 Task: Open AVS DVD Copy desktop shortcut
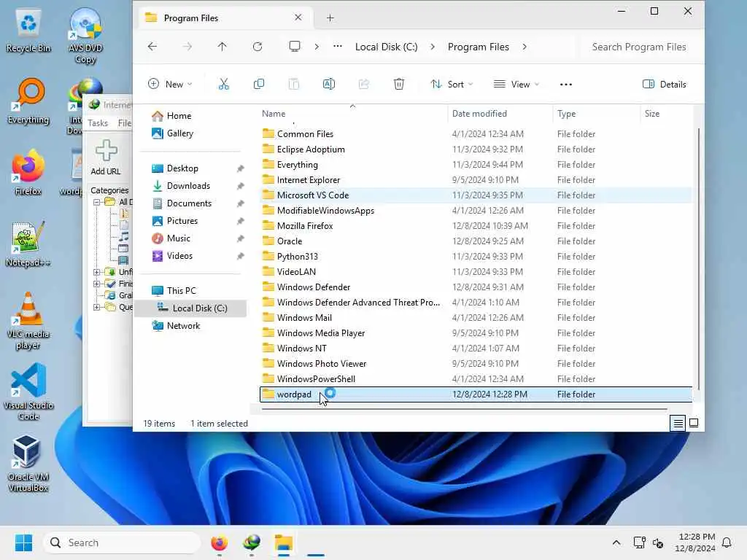tap(85, 36)
